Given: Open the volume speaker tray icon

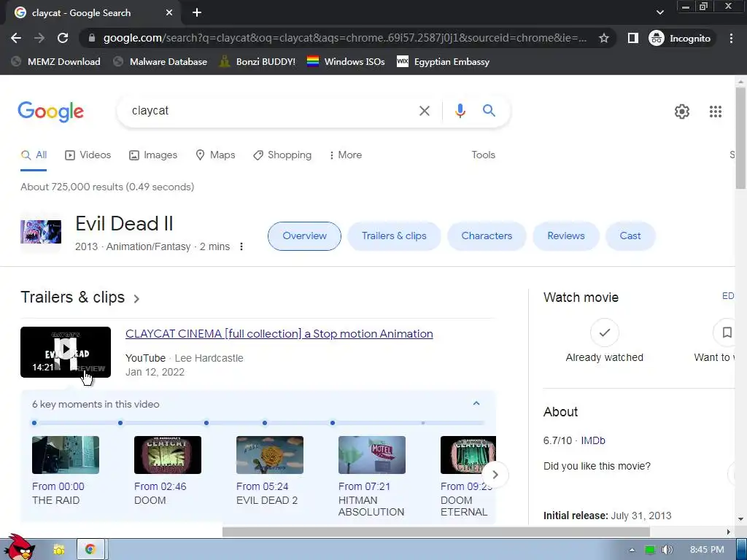Looking at the screenshot, I should (667, 550).
